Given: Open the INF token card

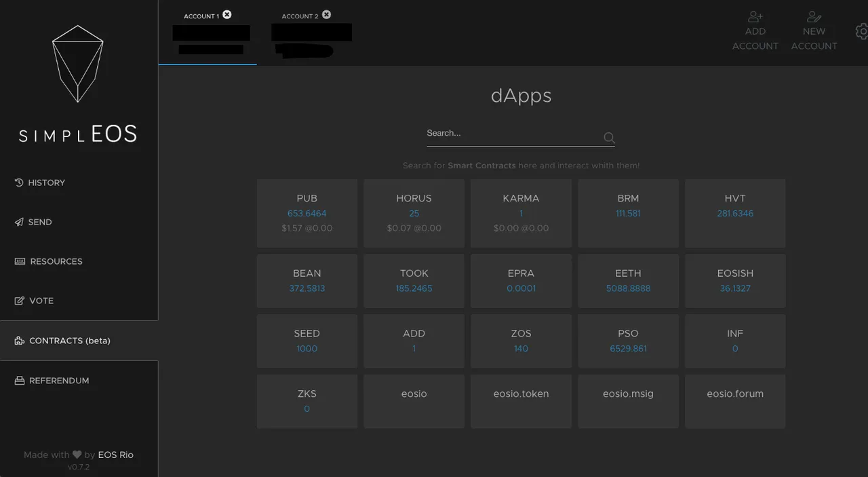Looking at the screenshot, I should pyautogui.click(x=735, y=341).
